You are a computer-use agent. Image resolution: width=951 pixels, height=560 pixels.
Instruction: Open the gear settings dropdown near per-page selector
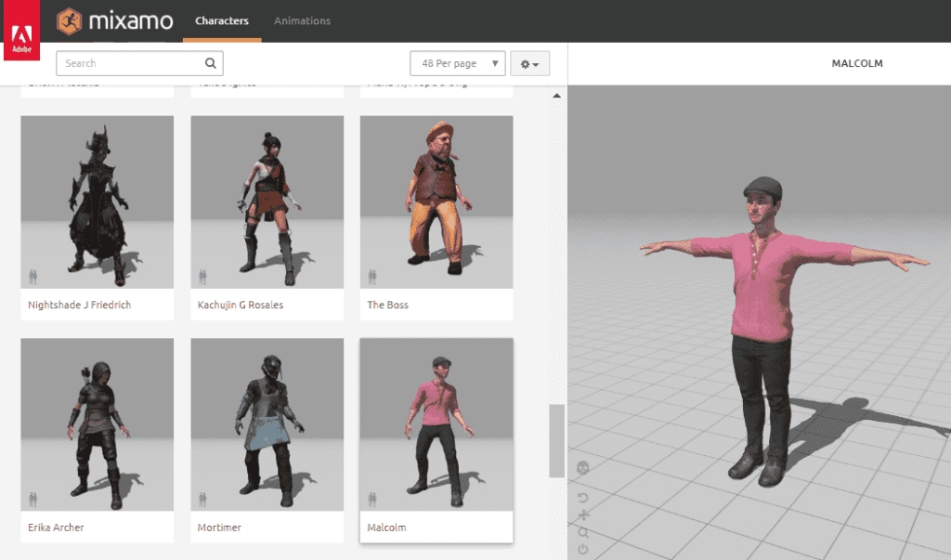(529, 62)
